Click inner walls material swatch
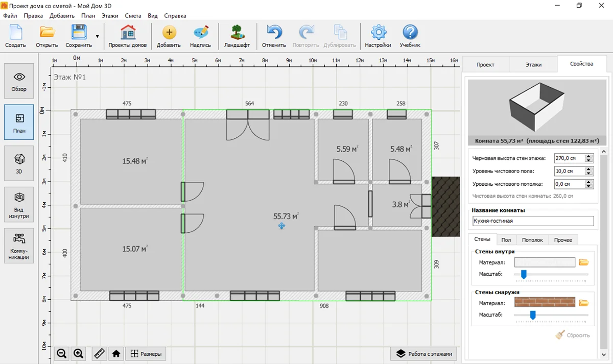The image size is (613, 364). 545,262
